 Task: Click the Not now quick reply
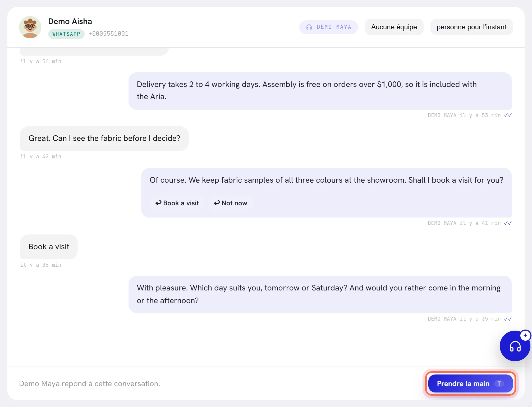(x=230, y=203)
